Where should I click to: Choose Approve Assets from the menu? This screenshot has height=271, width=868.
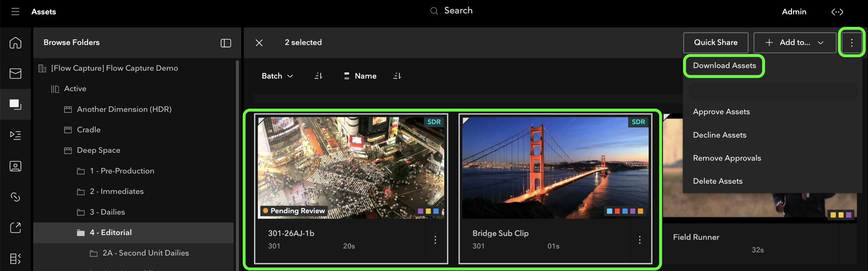pyautogui.click(x=721, y=112)
